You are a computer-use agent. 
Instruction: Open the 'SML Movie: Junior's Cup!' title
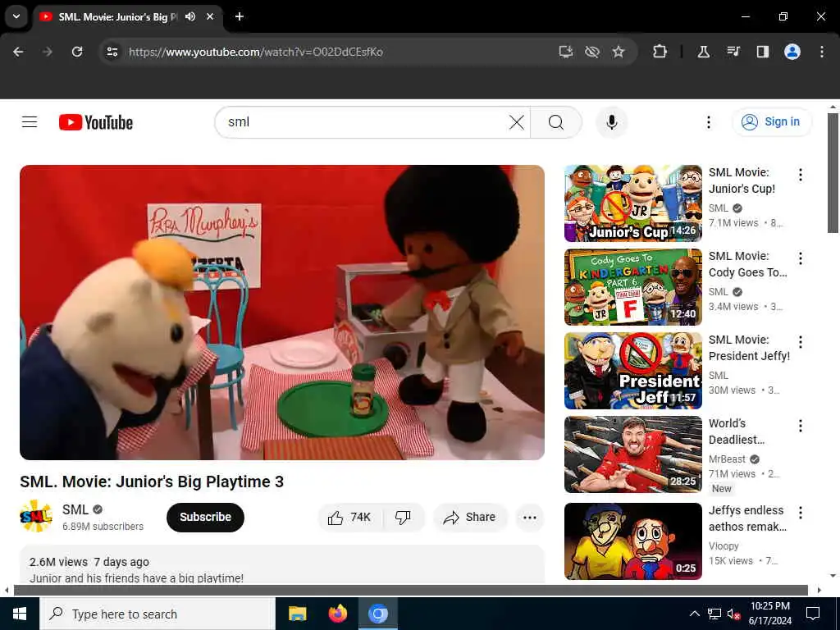pyautogui.click(x=742, y=180)
